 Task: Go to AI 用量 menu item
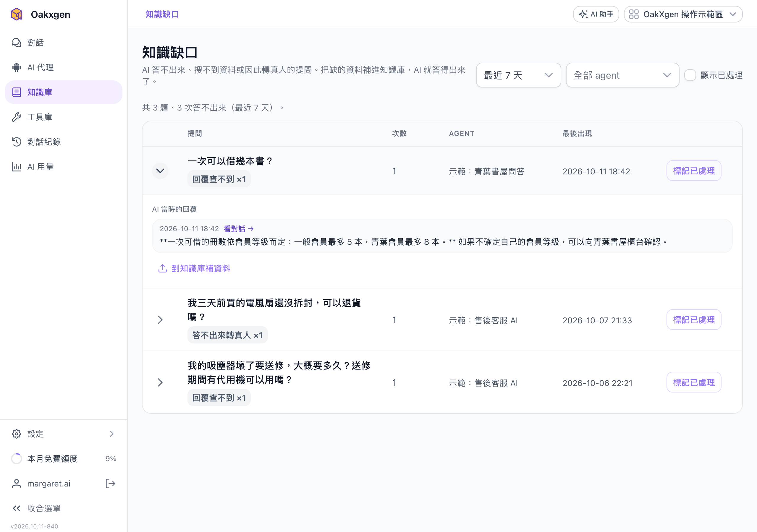pos(64,167)
